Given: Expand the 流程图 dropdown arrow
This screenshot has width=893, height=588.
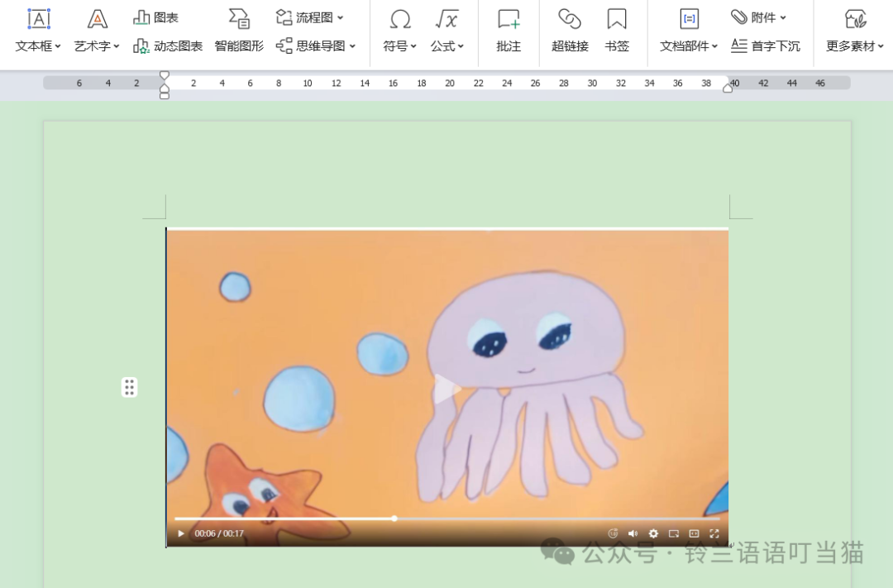Looking at the screenshot, I should [340, 17].
